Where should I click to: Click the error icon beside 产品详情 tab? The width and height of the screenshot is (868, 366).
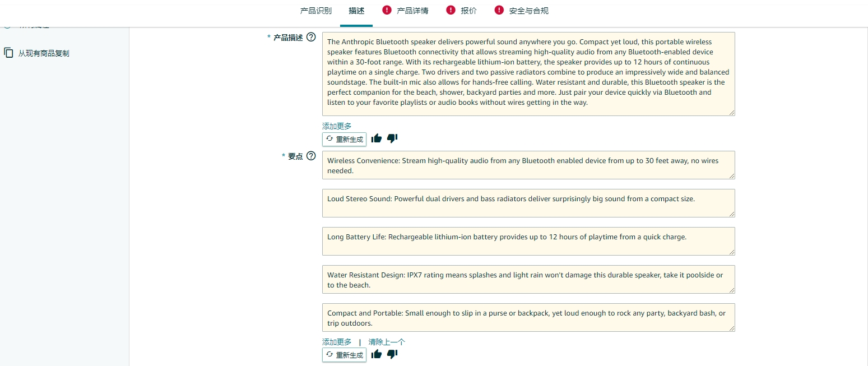[387, 10]
